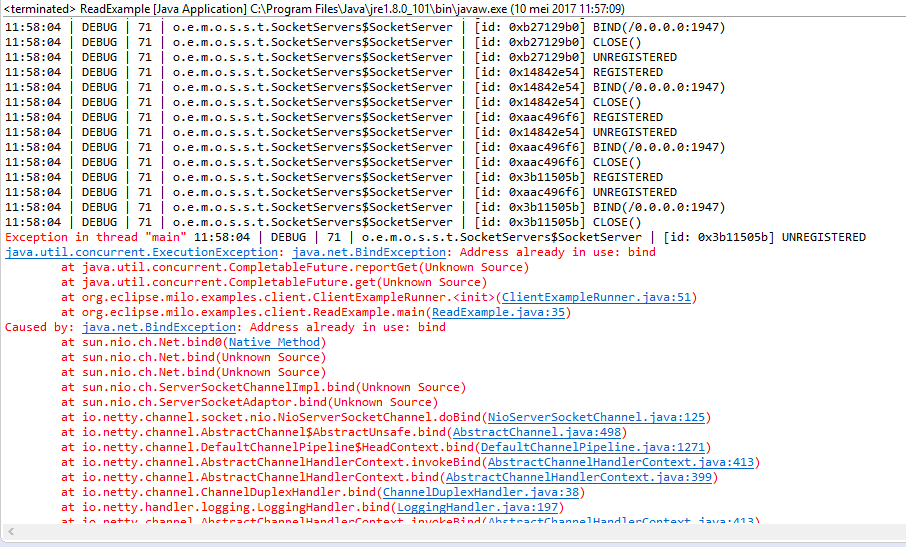Click the terminated ReadExample console header
Screen dimensions: 906x547
[314, 9]
